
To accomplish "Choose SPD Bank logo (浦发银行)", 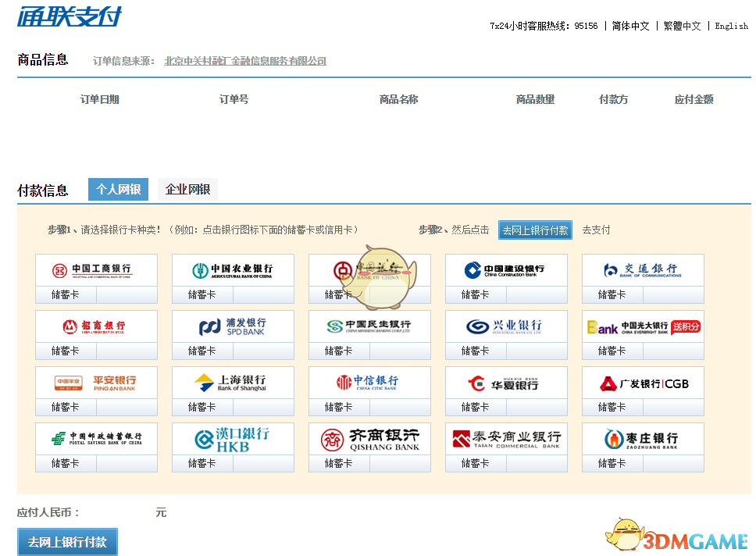I will click(233, 326).
